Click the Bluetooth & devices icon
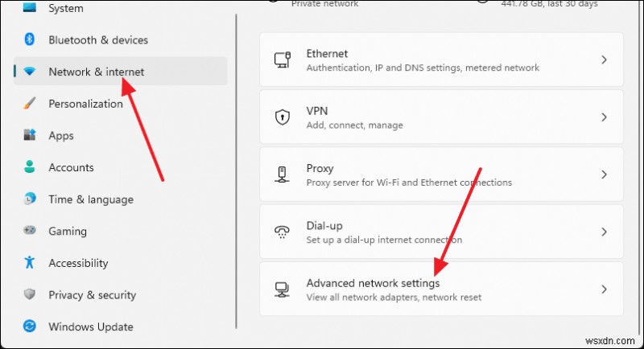 tap(30, 39)
